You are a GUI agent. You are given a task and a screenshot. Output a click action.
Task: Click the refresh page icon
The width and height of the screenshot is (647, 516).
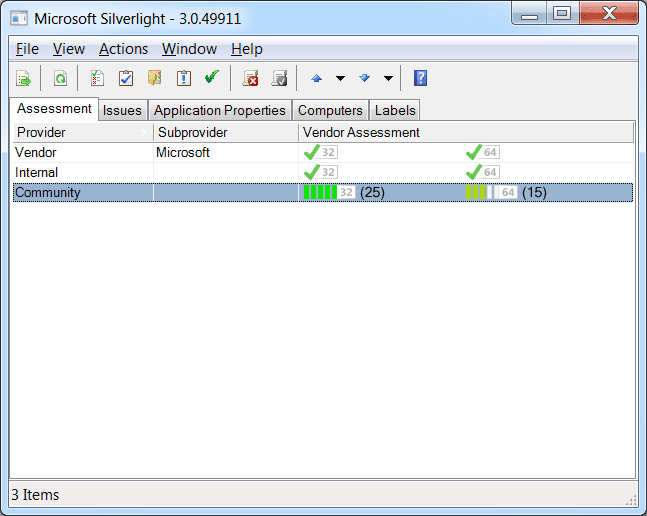60,78
